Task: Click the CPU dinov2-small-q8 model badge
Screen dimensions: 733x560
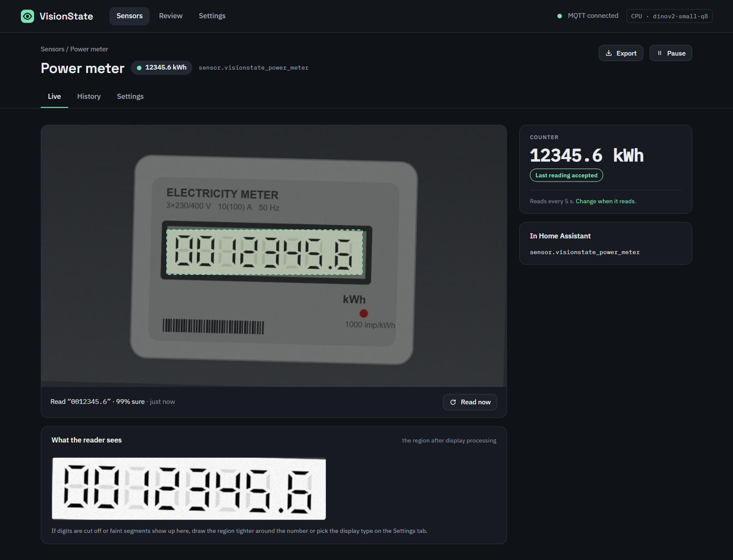Action: [669, 16]
